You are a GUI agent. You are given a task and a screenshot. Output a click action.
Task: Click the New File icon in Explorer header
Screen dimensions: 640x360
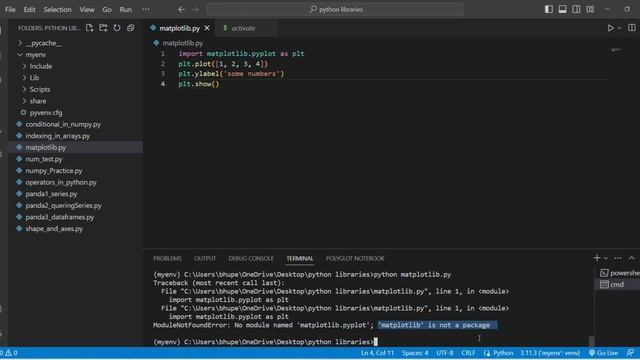[x=89, y=28]
